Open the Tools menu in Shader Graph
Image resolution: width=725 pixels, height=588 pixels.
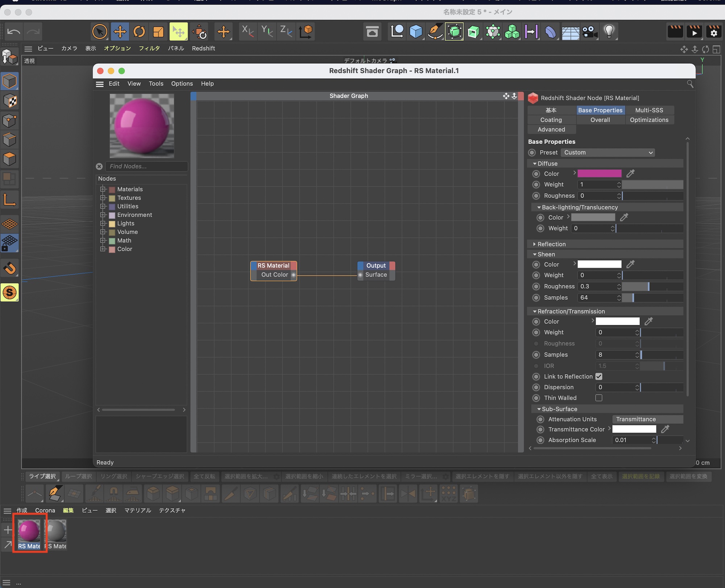click(x=156, y=84)
